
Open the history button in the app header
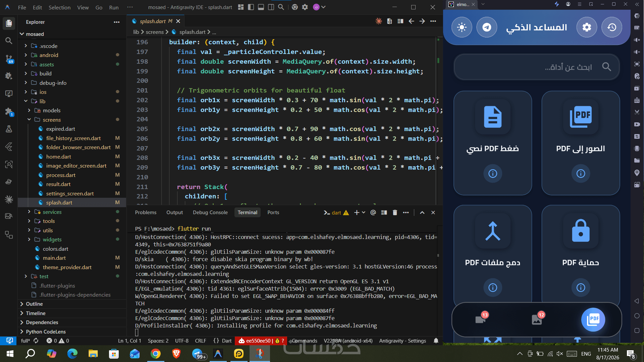(x=612, y=27)
